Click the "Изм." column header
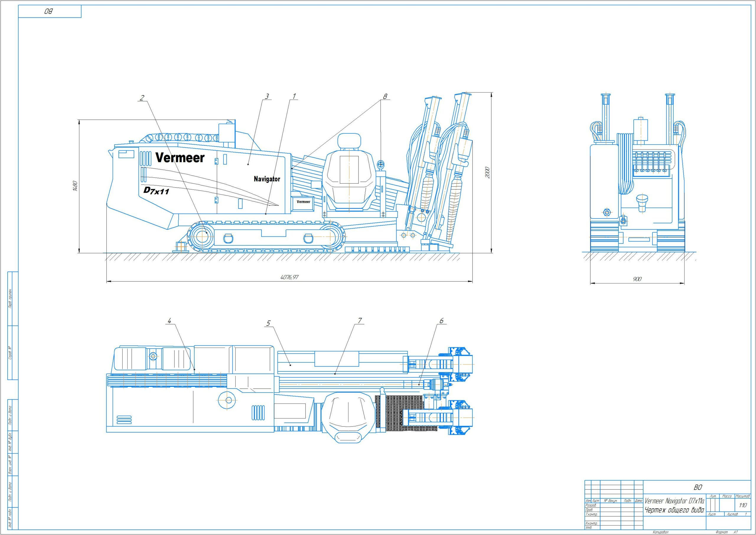 588,501
